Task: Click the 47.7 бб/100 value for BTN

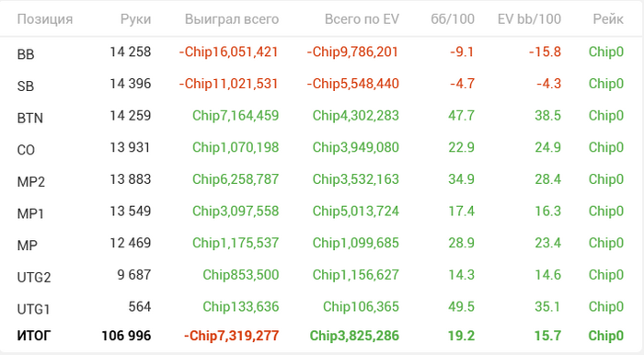Action: (x=461, y=115)
